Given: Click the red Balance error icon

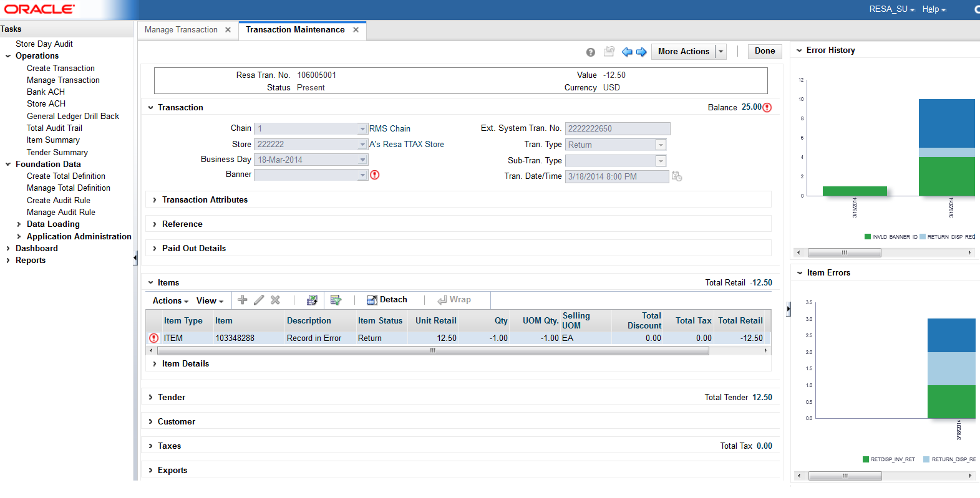Looking at the screenshot, I should tap(767, 107).
